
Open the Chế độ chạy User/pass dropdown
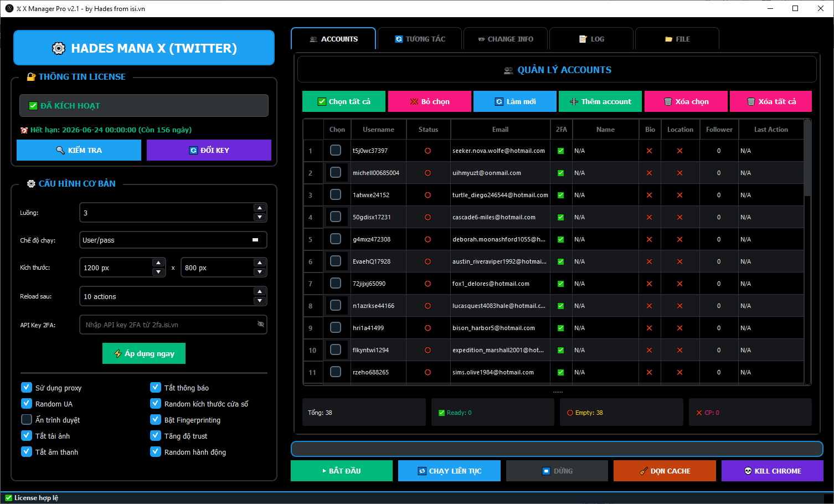coord(173,240)
